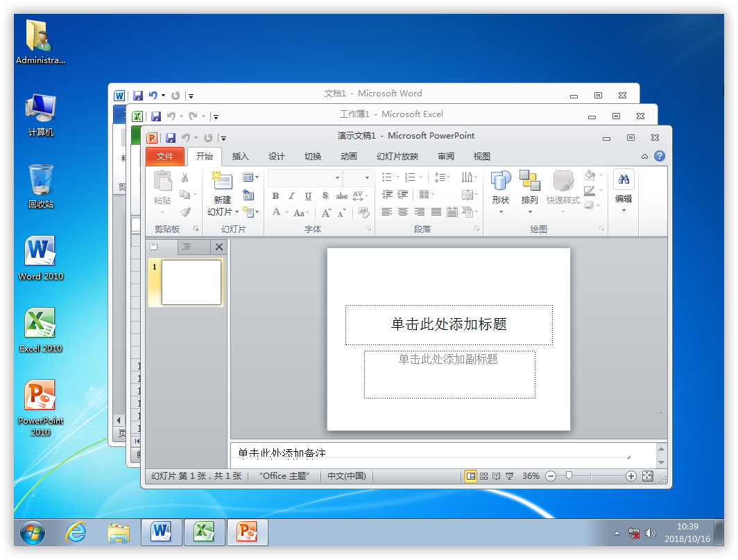The height and width of the screenshot is (560, 738).
Task: Click the 中文(中国) language button in status bar
Action: tap(346, 476)
